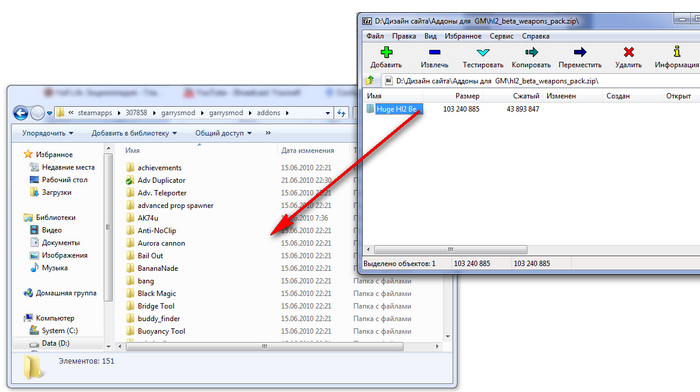Click the 7-Zip horizontal scrollbar thumb
The width and height of the screenshot is (700, 392).
pyautogui.click(x=450, y=249)
